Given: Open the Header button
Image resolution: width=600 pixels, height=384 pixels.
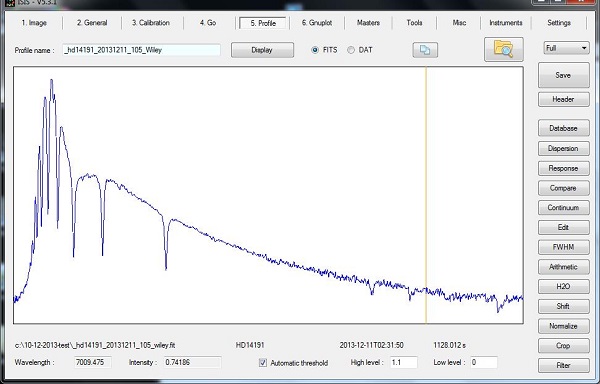Looking at the screenshot, I should click(x=563, y=99).
